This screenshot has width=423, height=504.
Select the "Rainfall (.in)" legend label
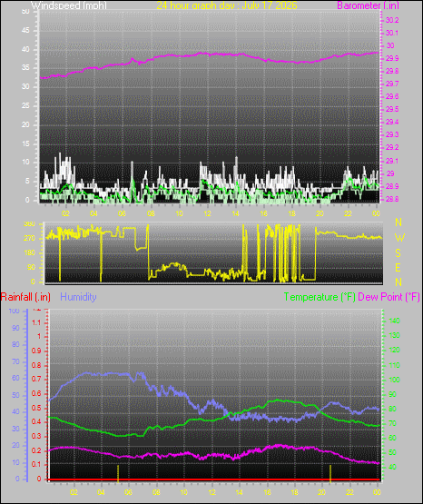[x=25, y=297]
